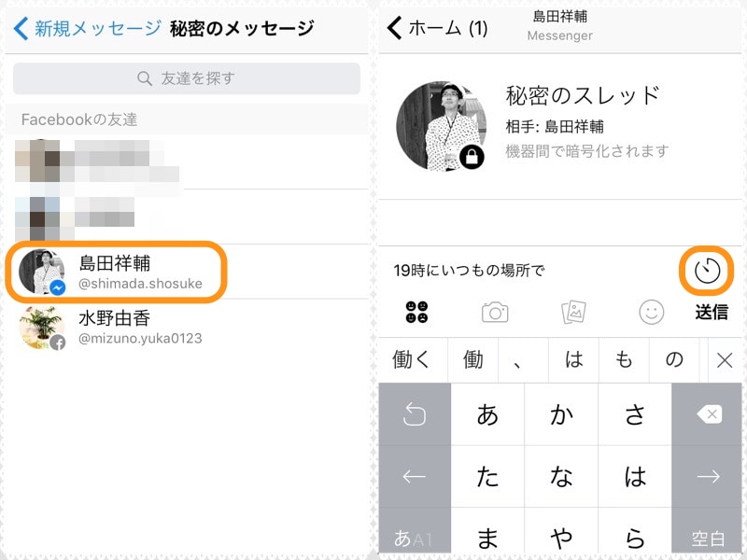Tap the message timer stopwatch icon
This screenshot has height=560, width=747.
click(x=707, y=271)
